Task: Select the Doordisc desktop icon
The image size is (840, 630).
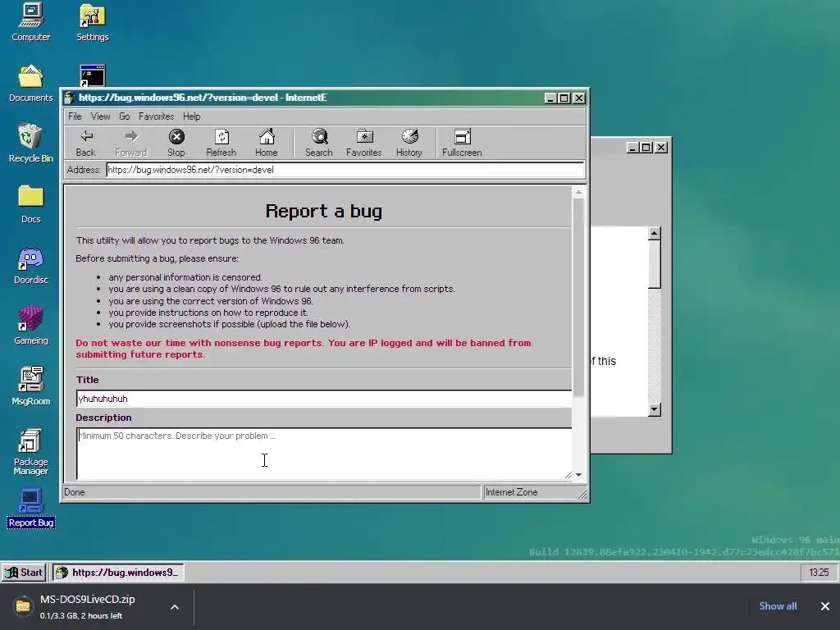Action: click(x=31, y=265)
